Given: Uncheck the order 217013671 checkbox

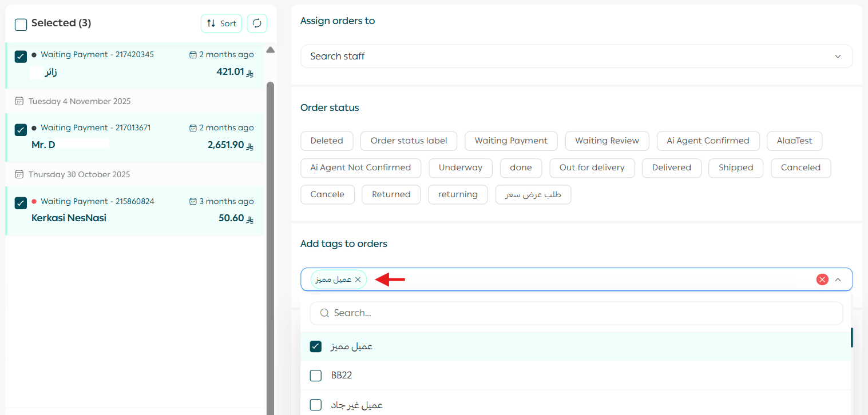Looking at the screenshot, I should pos(21,130).
